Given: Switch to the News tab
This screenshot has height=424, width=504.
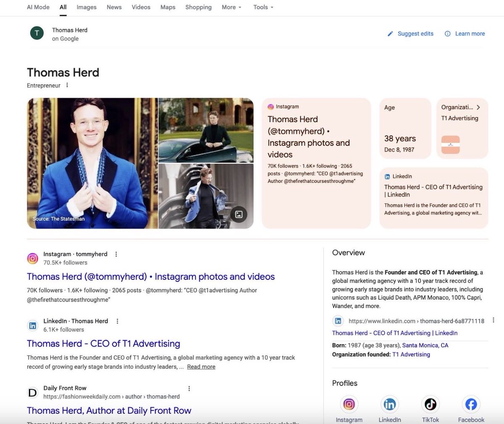Looking at the screenshot, I should click(x=114, y=7).
